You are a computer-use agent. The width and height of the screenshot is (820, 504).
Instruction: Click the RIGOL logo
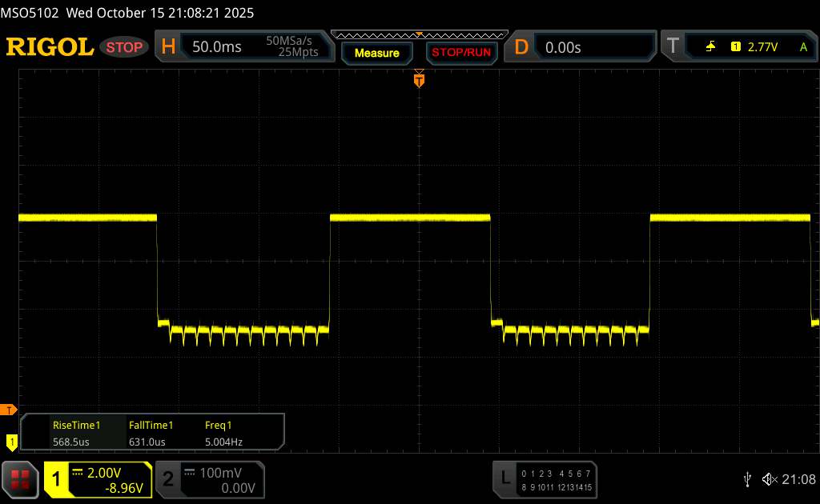point(50,46)
